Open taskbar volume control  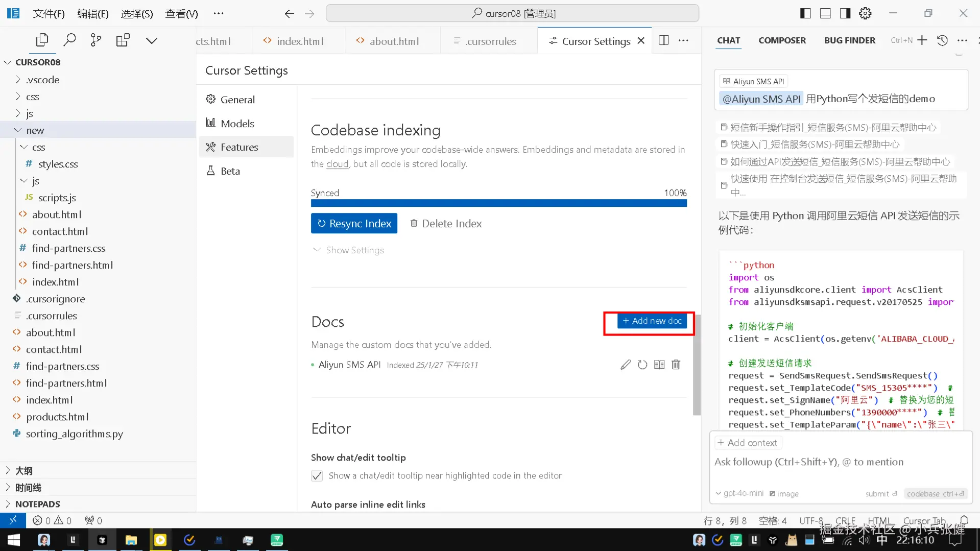point(864,540)
